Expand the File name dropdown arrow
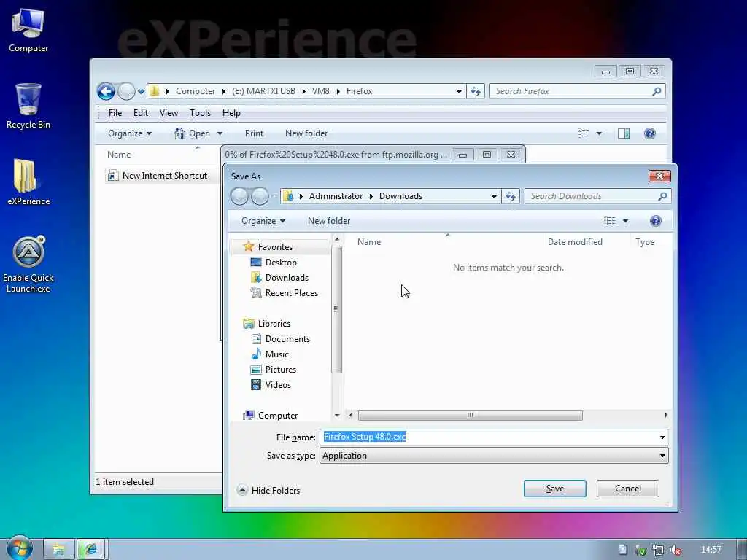Screen dimensions: 747x560 click(662, 437)
